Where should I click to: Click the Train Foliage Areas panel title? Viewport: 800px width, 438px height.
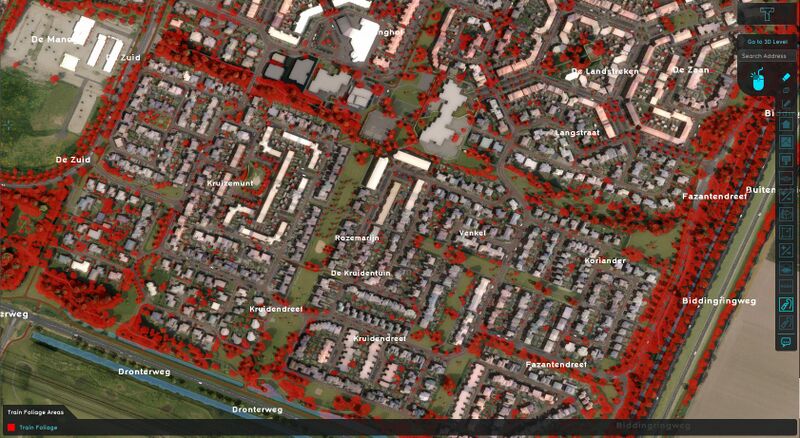36,412
